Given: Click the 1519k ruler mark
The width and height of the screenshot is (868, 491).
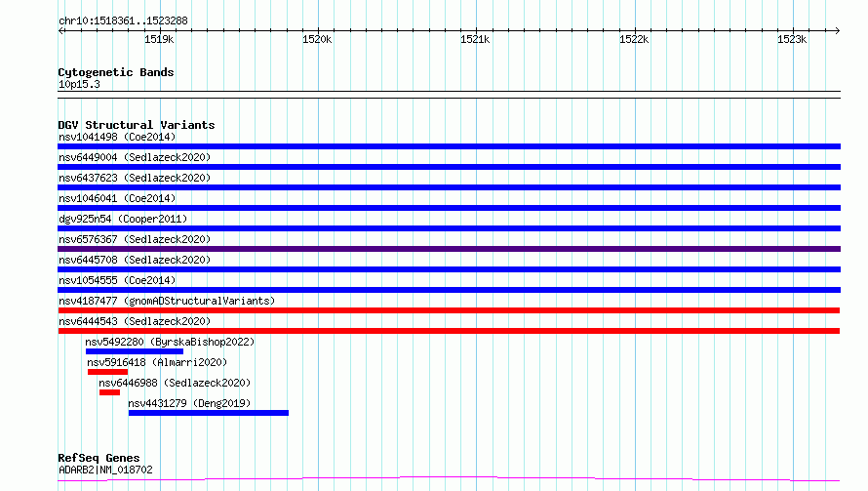Looking at the screenshot, I should pos(159,39).
